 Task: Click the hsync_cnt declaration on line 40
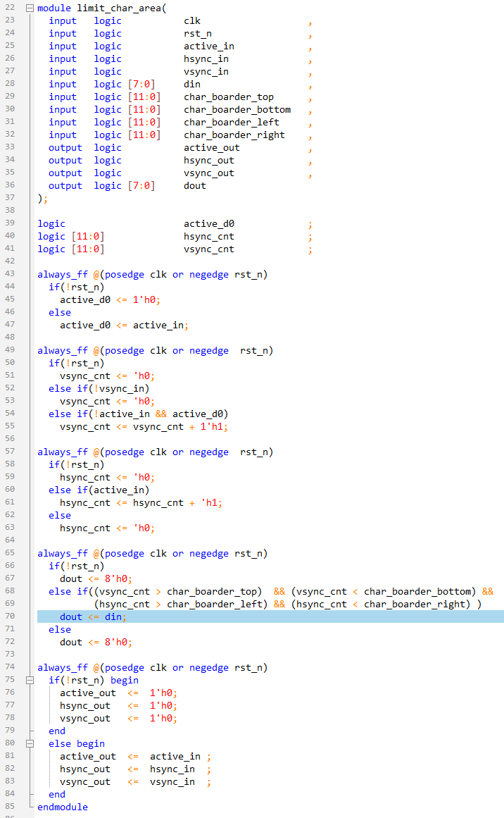click(208, 236)
